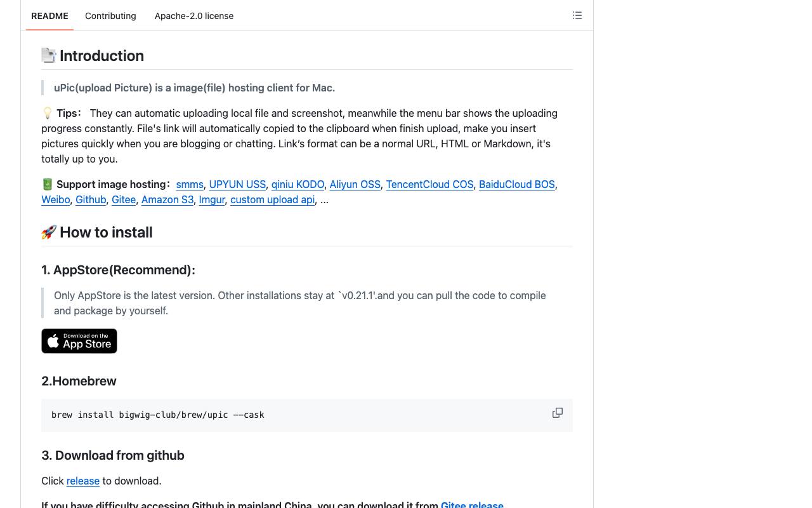Click the uPic(upload Picture) description quote
Image resolution: width=812 pixels, height=508 pixels.
point(194,88)
